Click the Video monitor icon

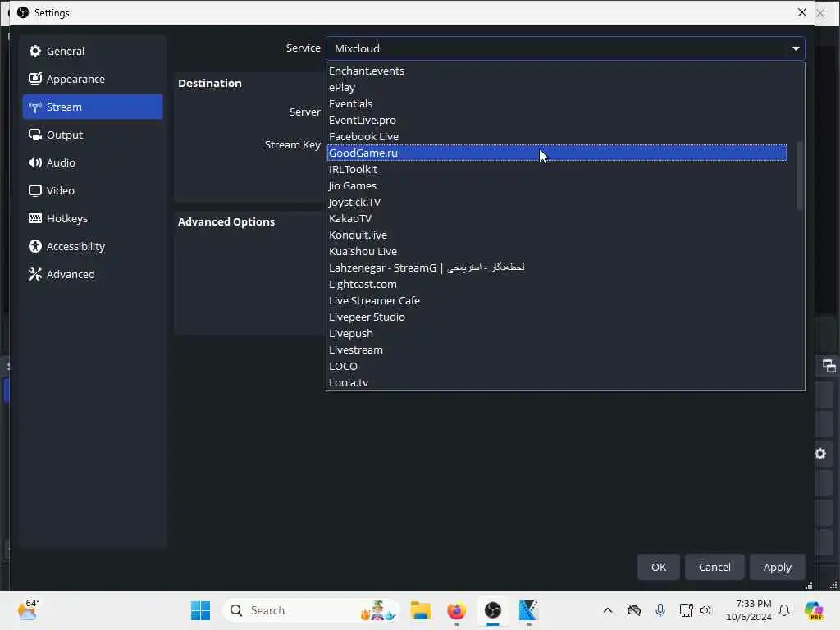(35, 190)
